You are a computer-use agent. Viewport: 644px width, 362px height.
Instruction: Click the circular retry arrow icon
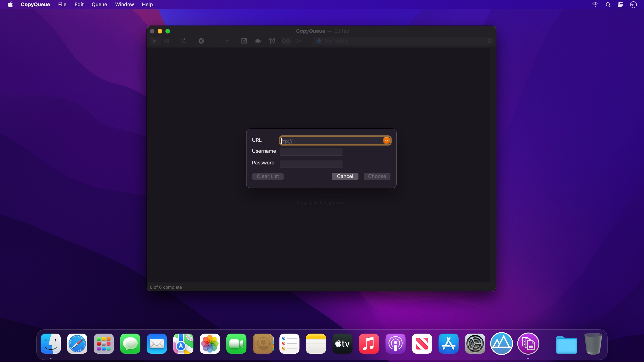click(x=184, y=41)
